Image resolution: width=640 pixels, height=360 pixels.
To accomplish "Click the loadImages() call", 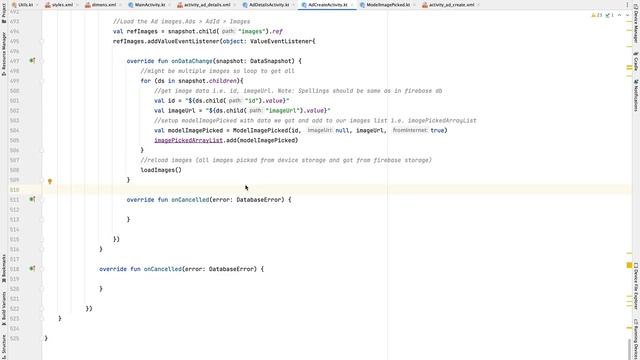I will tap(161, 170).
